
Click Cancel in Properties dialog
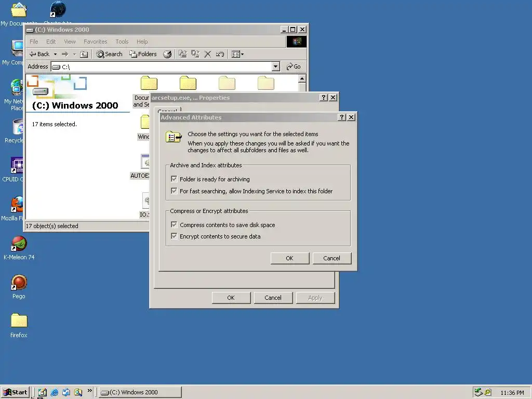coord(273,298)
